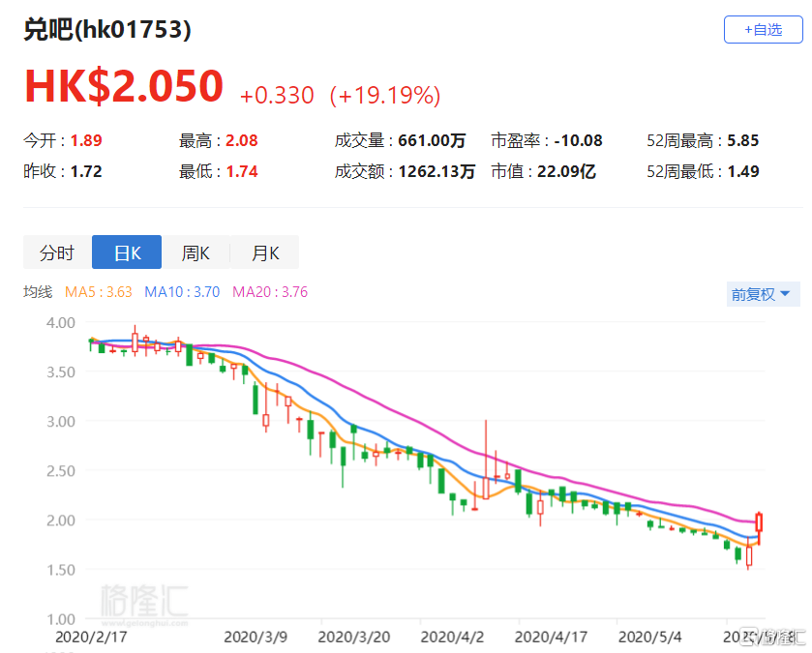Click the 昨收 previous close 1.72
This screenshot has height=653, width=812.
click(86, 171)
